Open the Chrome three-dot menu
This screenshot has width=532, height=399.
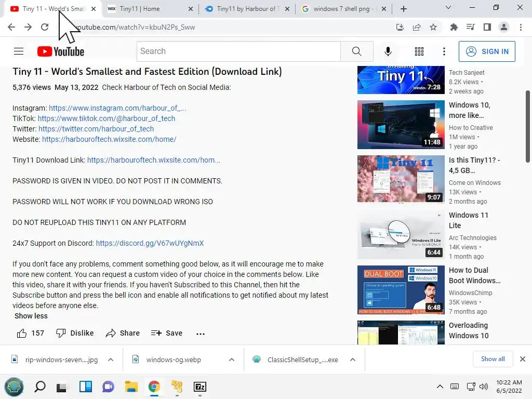[x=521, y=27]
